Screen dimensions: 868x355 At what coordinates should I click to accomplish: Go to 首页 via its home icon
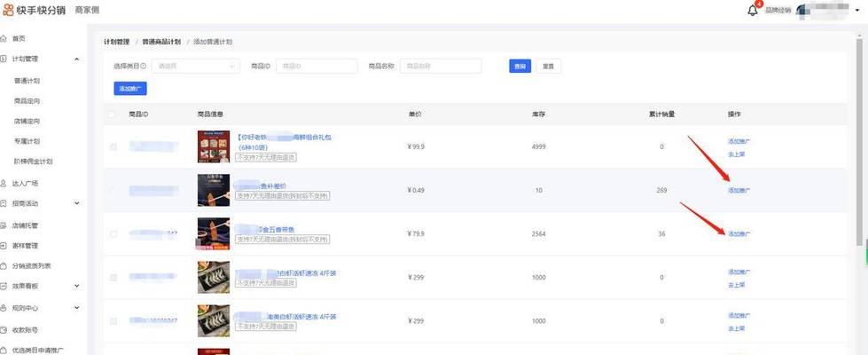point(4,38)
